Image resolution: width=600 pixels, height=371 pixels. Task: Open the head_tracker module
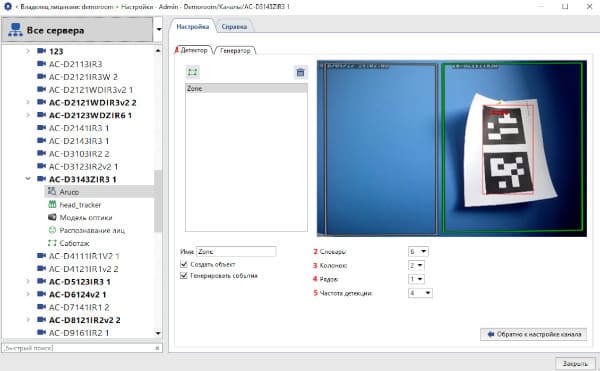80,205
